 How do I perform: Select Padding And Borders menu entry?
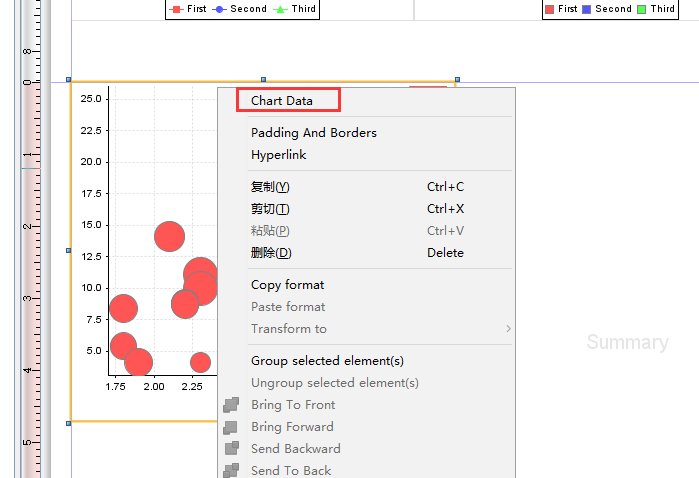(x=314, y=133)
